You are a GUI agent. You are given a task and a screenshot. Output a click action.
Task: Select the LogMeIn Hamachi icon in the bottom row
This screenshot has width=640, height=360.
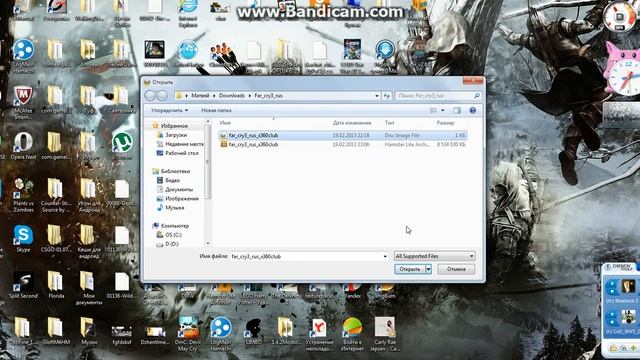pos(221,334)
